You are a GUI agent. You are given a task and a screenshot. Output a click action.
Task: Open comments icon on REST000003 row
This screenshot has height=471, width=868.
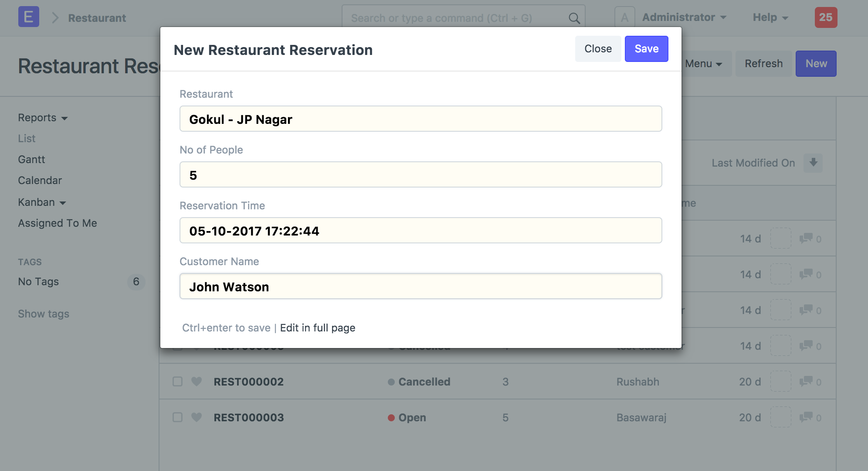pyautogui.click(x=806, y=417)
